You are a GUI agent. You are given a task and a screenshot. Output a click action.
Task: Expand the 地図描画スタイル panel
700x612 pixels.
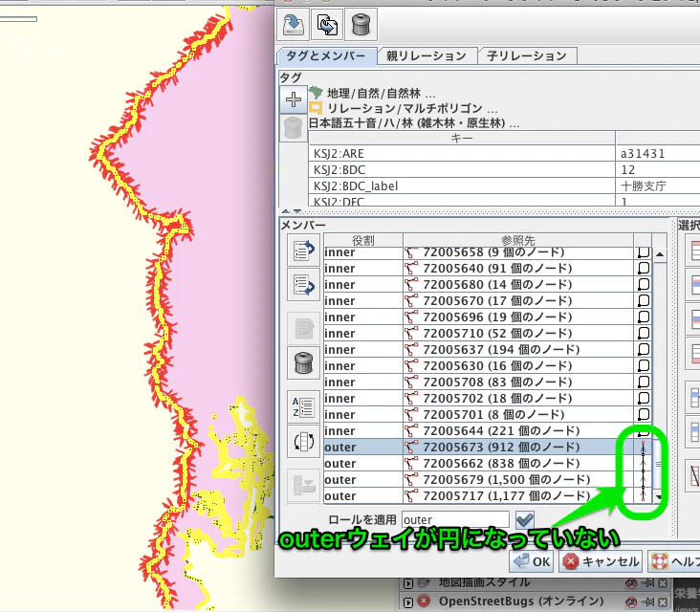[407, 583]
